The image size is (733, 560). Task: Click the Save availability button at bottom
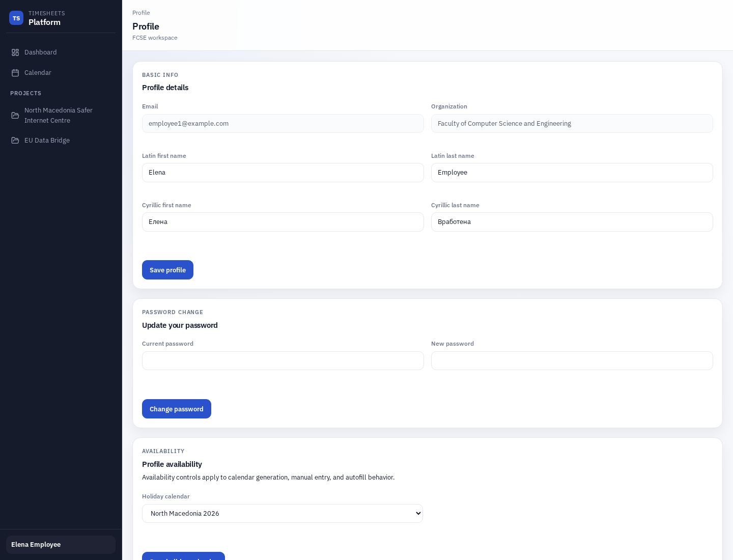pos(183,558)
